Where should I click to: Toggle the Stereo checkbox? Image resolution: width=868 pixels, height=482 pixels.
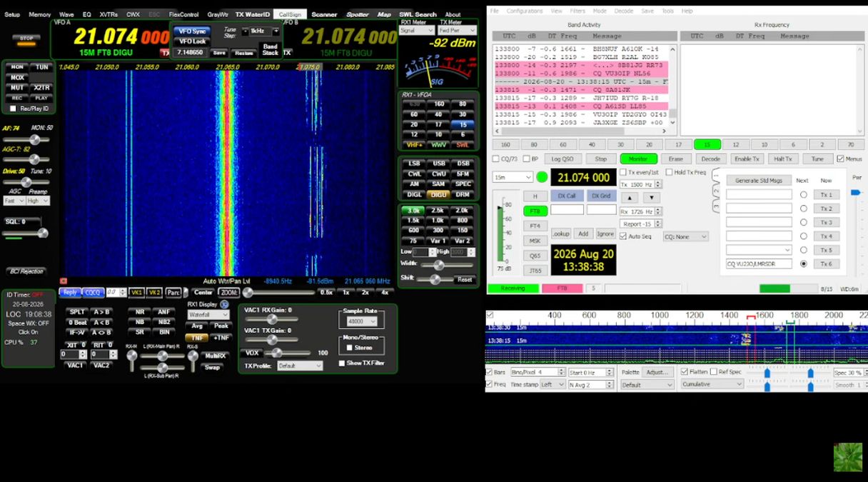tap(349, 348)
